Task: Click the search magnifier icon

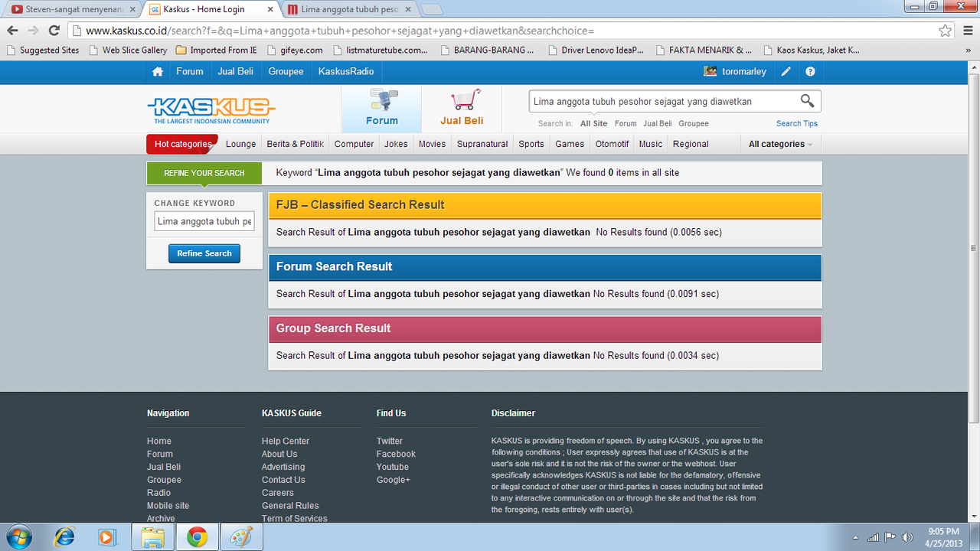Action: click(807, 101)
